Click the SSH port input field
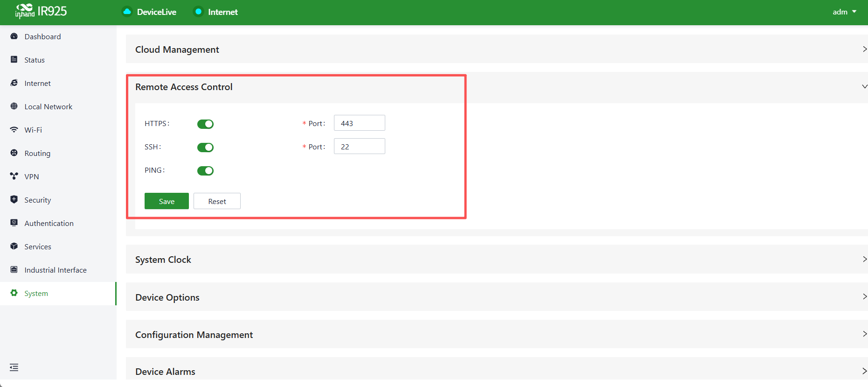Screen dimensions: 868x387 360,147
